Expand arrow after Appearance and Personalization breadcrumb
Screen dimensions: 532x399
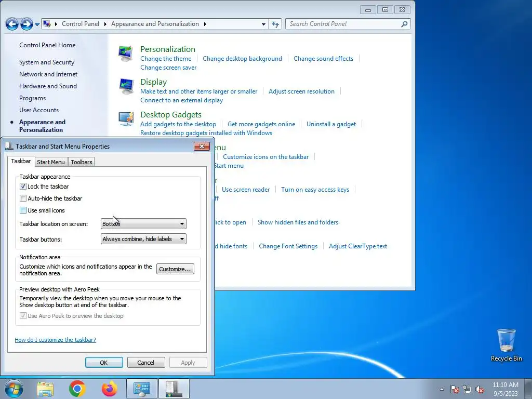click(x=205, y=24)
